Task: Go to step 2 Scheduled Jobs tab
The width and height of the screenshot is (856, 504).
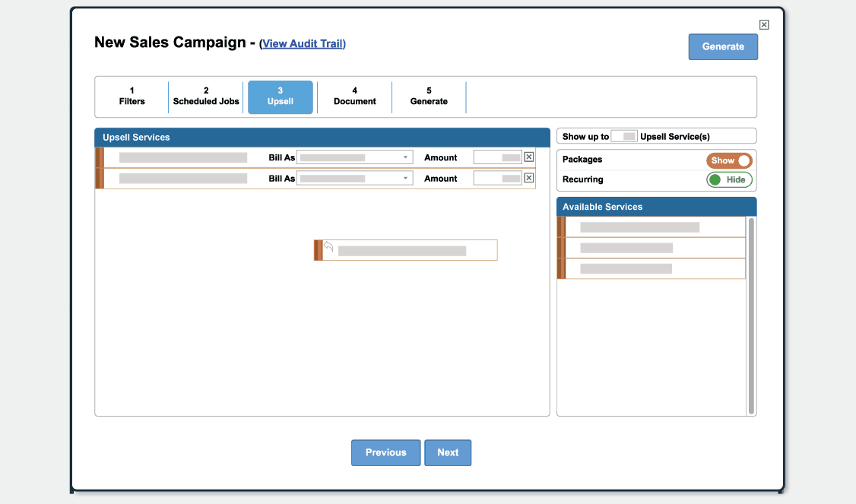Action: tap(206, 97)
